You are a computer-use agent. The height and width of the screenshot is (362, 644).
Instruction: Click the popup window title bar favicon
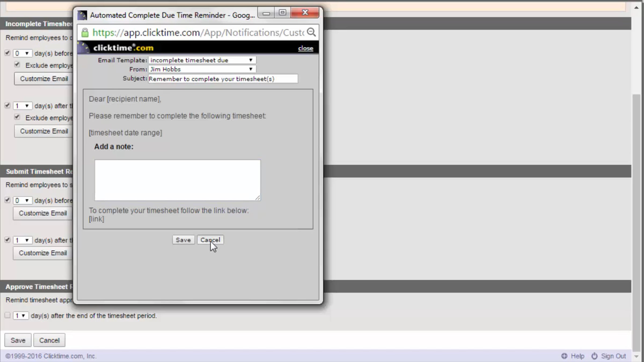click(x=82, y=15)
